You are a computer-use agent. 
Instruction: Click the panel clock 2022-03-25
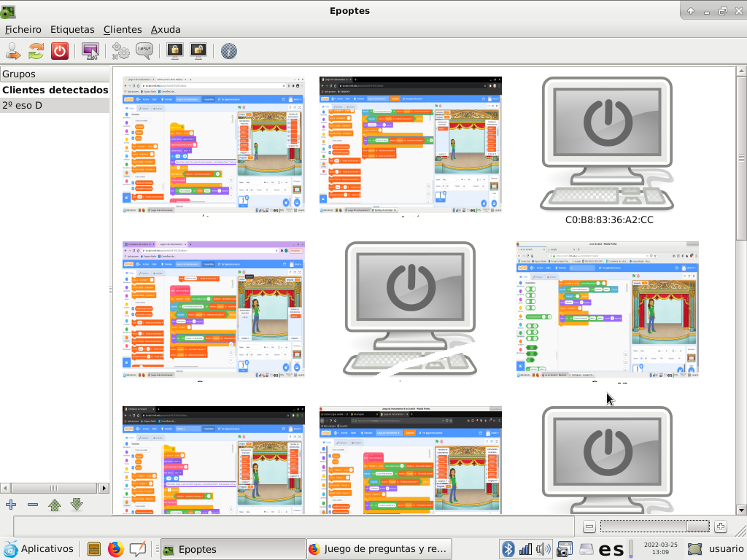click(x=660, y=548)
